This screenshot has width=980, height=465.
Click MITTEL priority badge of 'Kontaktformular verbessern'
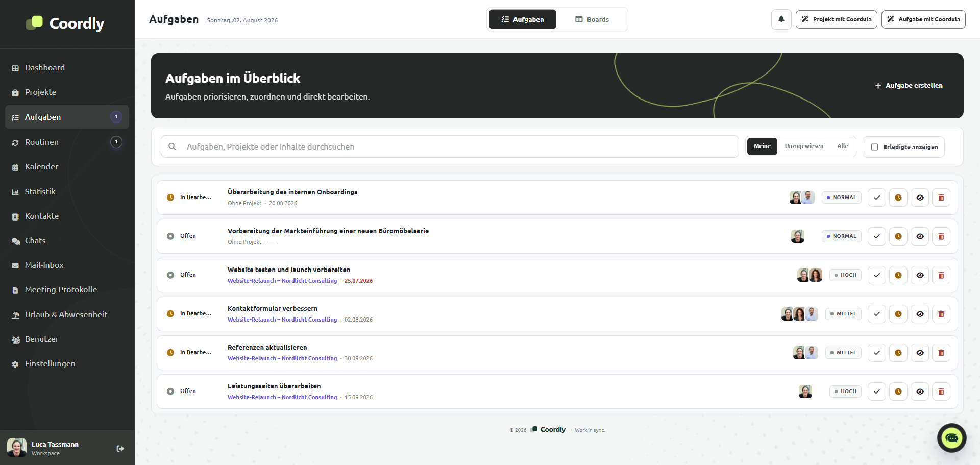click(x=843, y=314)
